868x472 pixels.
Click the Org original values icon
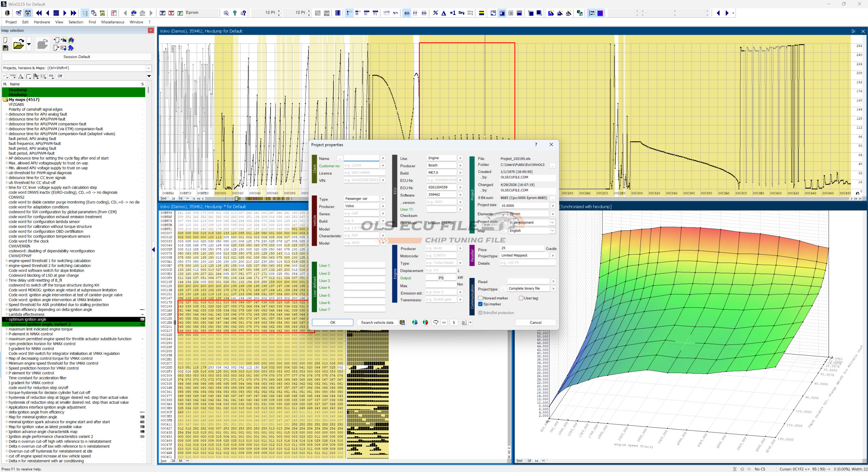click(461, 13)
